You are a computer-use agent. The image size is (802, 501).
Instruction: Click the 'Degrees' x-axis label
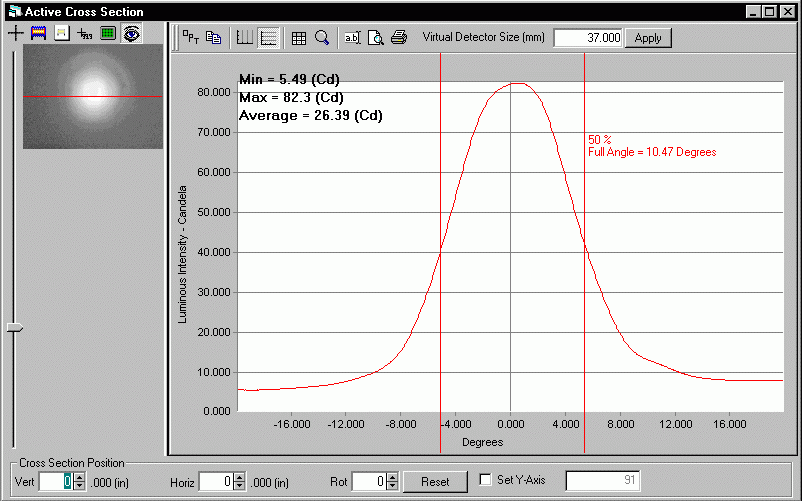[482, 442]
